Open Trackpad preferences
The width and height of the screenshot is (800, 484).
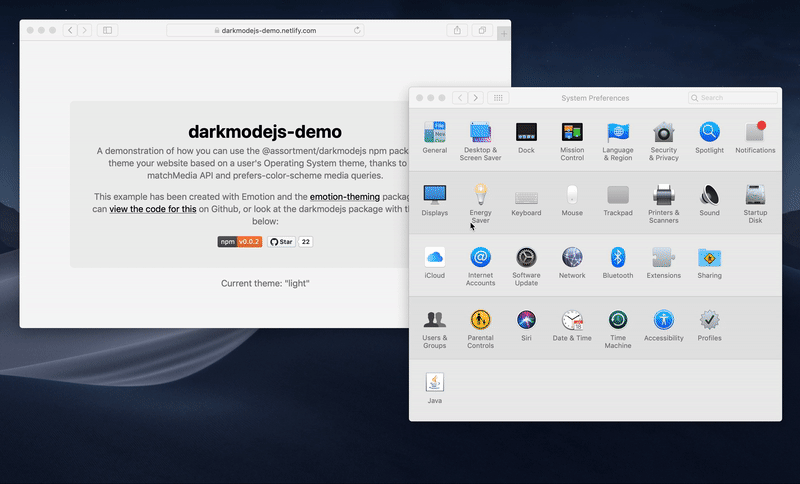coord(618,200)
